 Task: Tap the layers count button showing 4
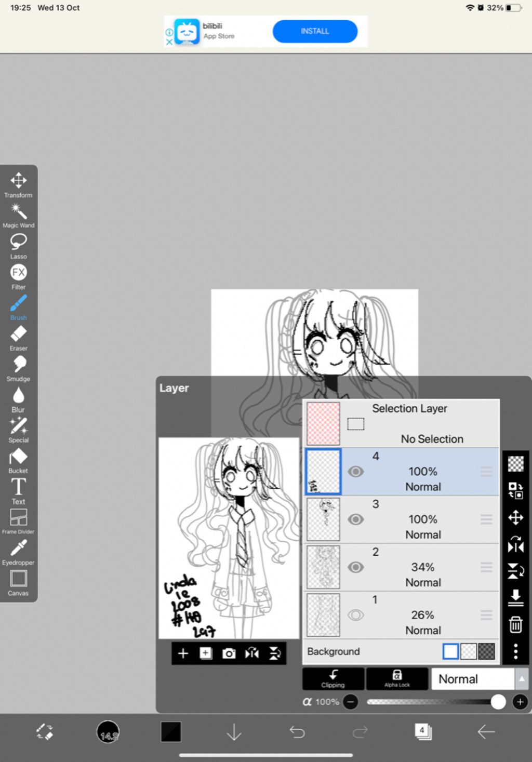tap(423, 732)
